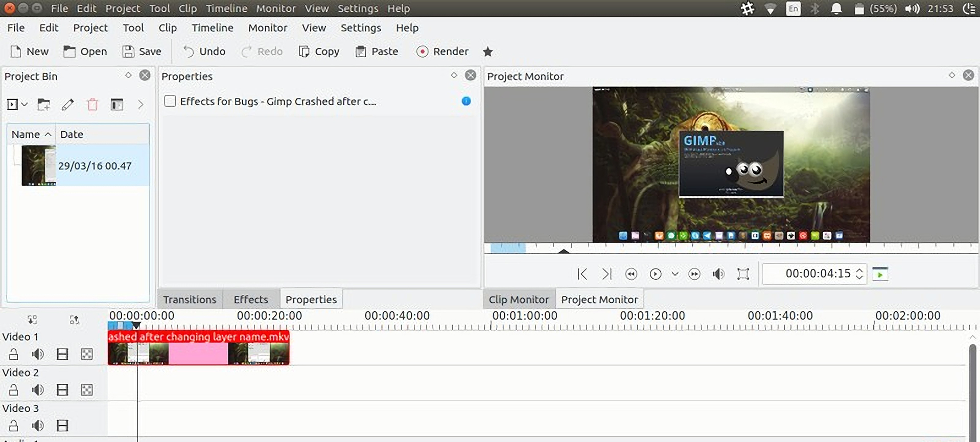
Task: Go to the monitor zone start
Action: tap(582, 274)
